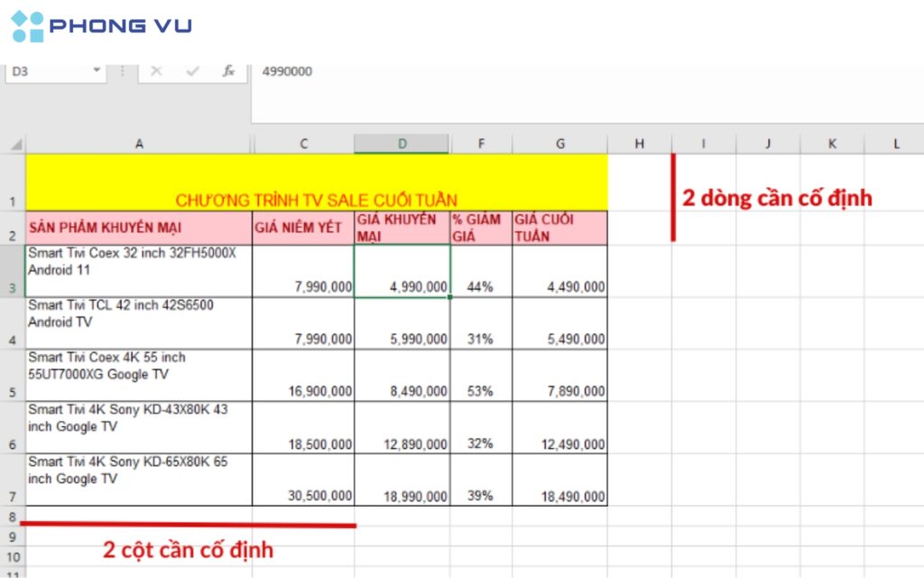The image size is (924, 578).
Task: Click the 12,490,000 weekend price cell
Action: pyautogui.click(x=559, y=427)
